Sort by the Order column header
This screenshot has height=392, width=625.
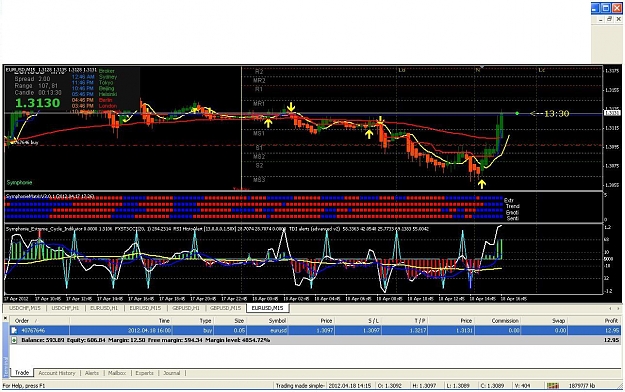tap(39, 321)
